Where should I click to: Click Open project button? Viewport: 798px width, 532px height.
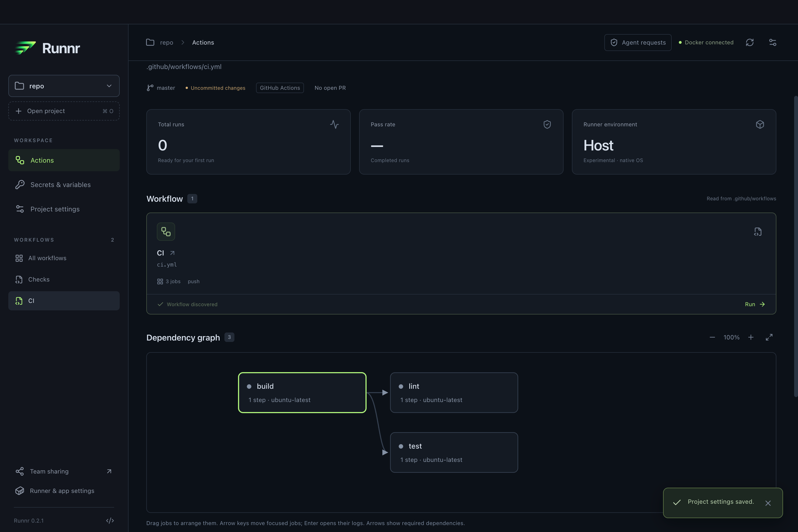point(64,111)
